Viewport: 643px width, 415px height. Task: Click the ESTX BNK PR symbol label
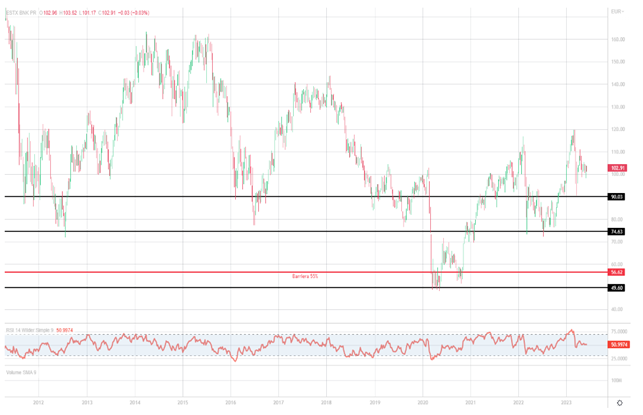[x=19, y=12]
